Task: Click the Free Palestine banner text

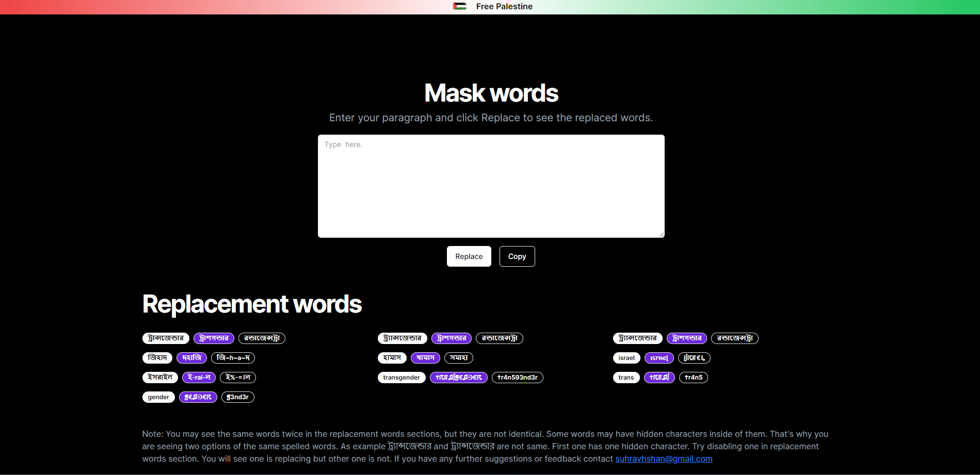Action: point(504,6)
